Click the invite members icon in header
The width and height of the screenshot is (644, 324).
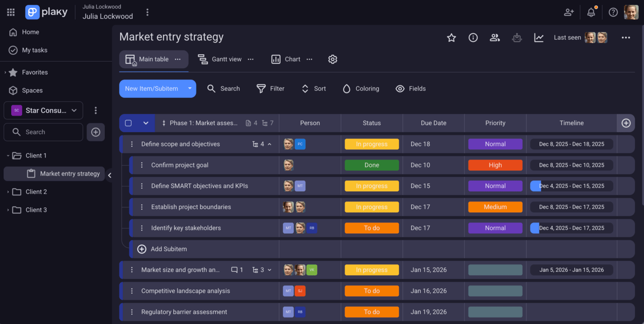[x=569, y=12]
